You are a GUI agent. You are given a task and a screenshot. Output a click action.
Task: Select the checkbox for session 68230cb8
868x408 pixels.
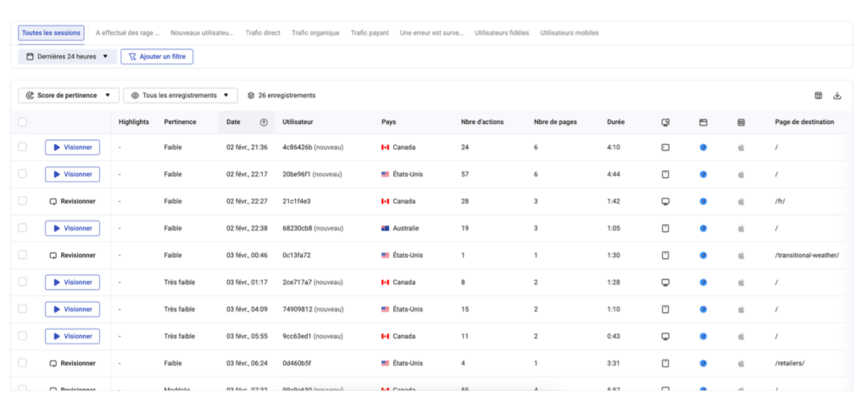click(22, 228)
